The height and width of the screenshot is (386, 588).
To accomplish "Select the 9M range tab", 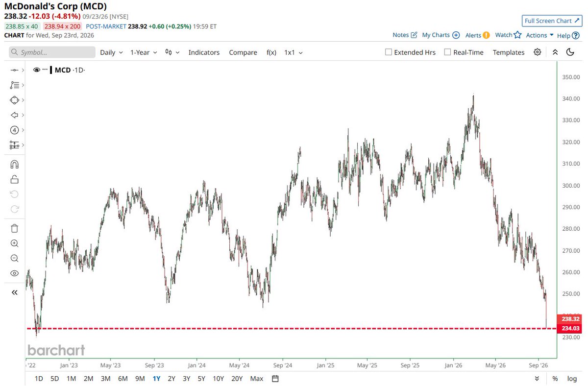I will pos(140,378).
